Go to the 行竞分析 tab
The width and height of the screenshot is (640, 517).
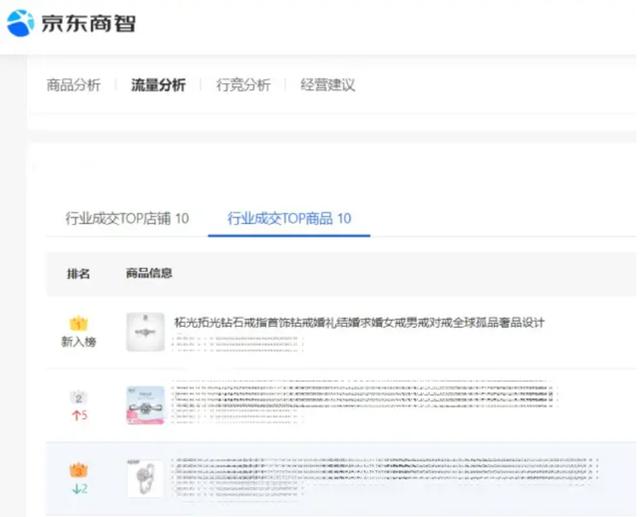coord(243,85)
